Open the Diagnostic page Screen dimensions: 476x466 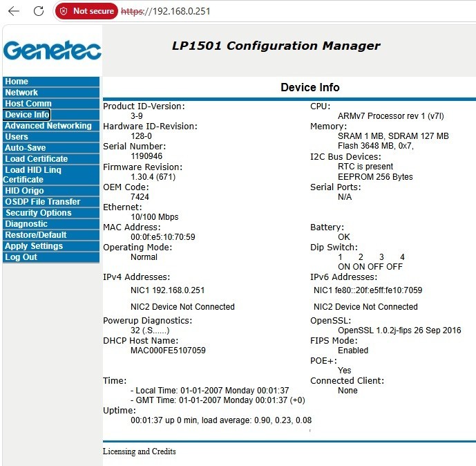point(26,224)
